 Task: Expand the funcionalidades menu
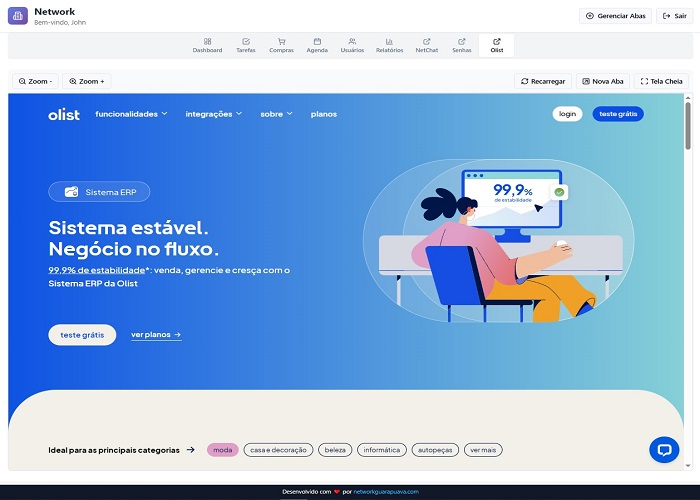click(x=131, y=114)
